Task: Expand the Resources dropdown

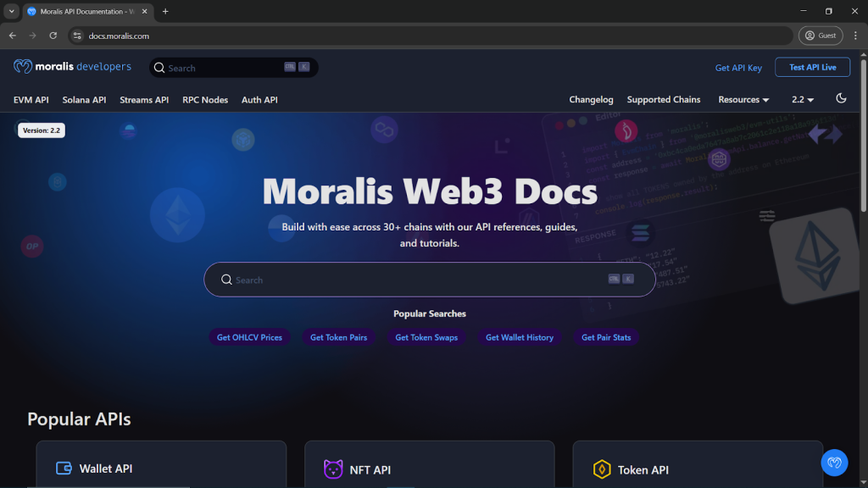Action: [743, 100]
